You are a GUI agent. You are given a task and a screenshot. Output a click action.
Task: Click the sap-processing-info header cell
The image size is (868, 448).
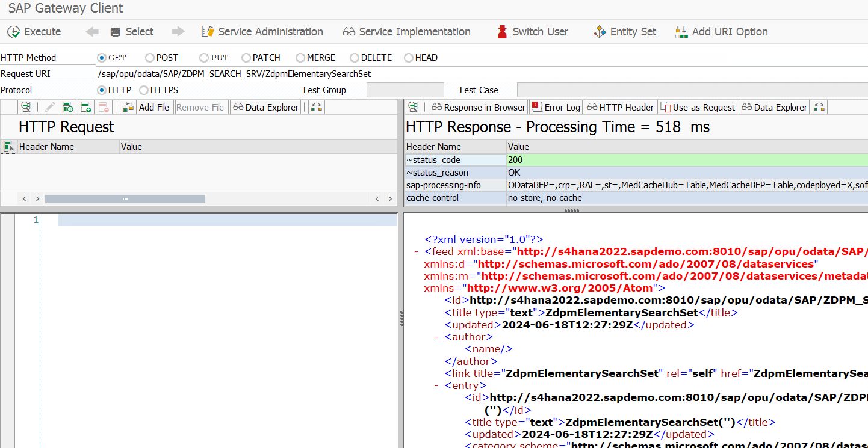[456, 185]
